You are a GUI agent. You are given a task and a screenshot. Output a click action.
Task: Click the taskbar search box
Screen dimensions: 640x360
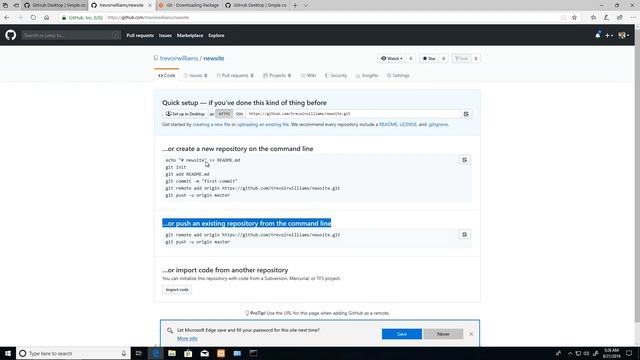click(x=73, y=353)
